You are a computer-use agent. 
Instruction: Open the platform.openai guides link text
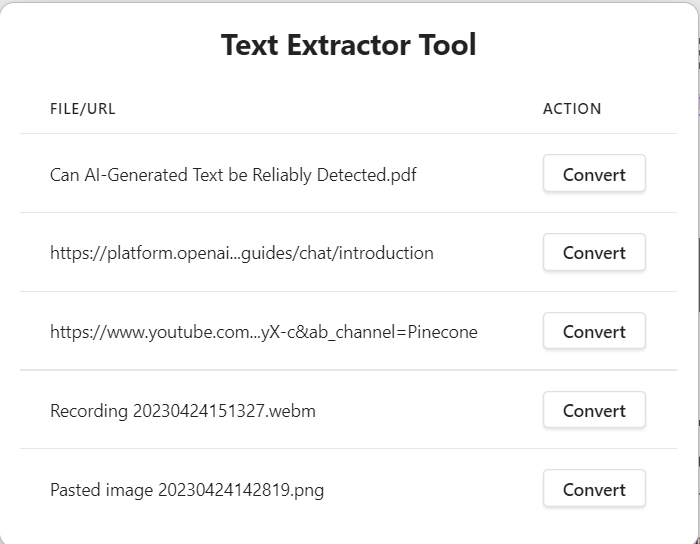pyautogui.click(x=242, y=253)
